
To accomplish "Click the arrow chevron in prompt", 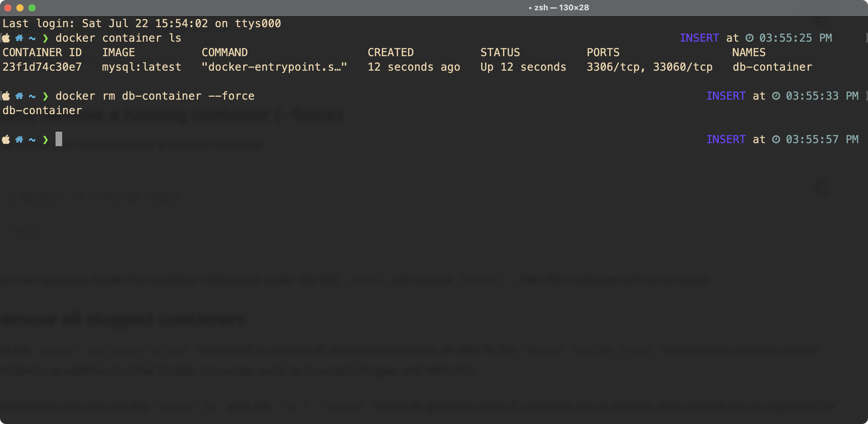I will (x=46, y=140).
